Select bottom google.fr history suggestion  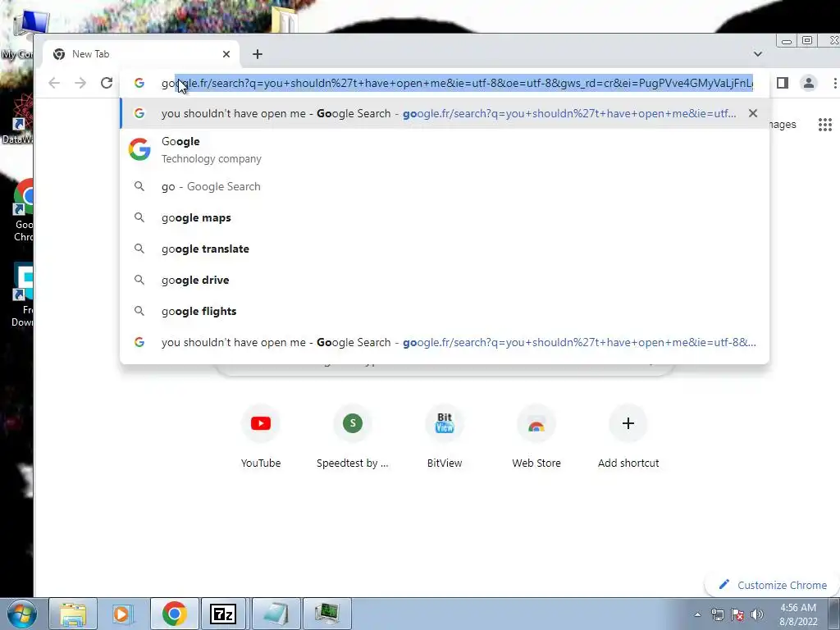445,342
